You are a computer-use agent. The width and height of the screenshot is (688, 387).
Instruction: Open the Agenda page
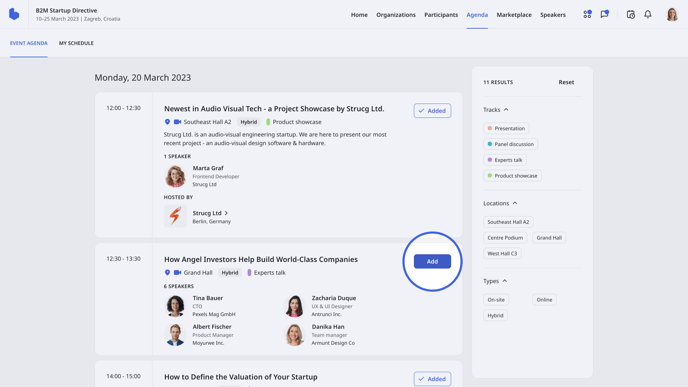[x=477, y=14]
